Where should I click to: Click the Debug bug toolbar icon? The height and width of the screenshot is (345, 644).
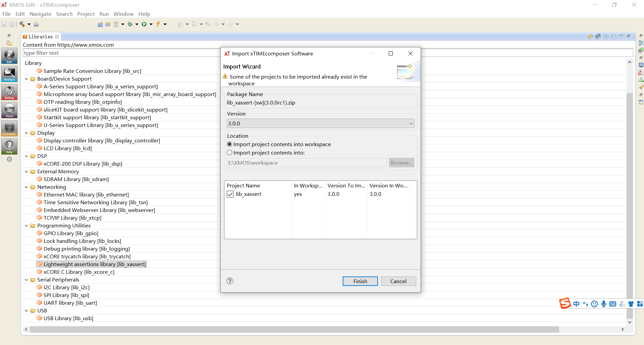coord(130,24)
